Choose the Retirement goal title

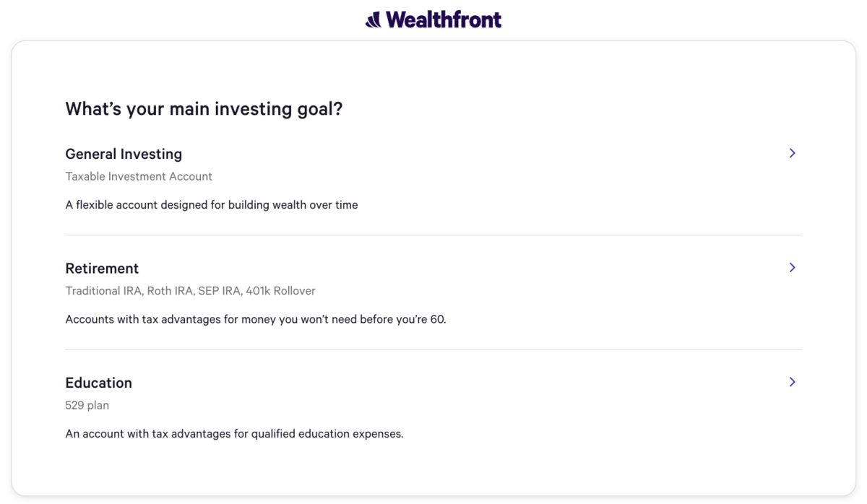coord(102,268)
